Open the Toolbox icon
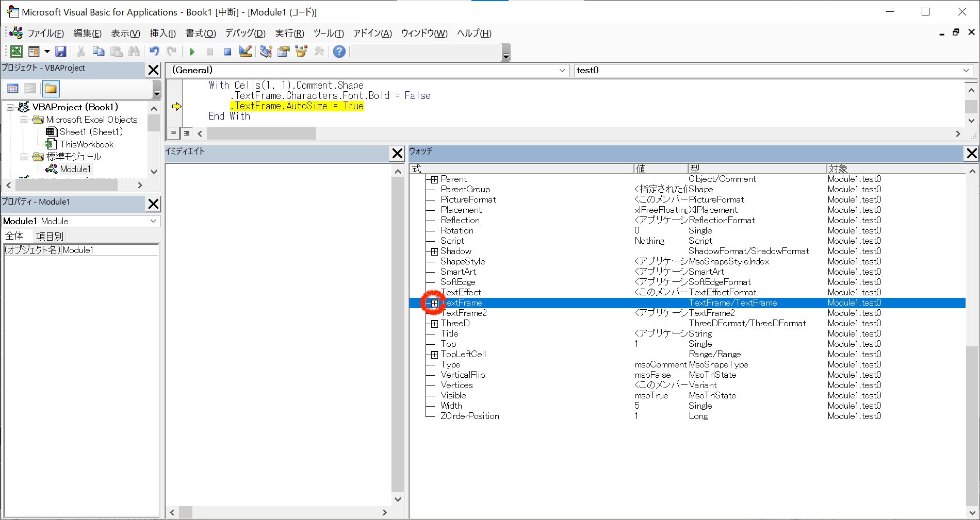This screenshot has width=980, height=520. pyautogui.click(x=319, y=52)
